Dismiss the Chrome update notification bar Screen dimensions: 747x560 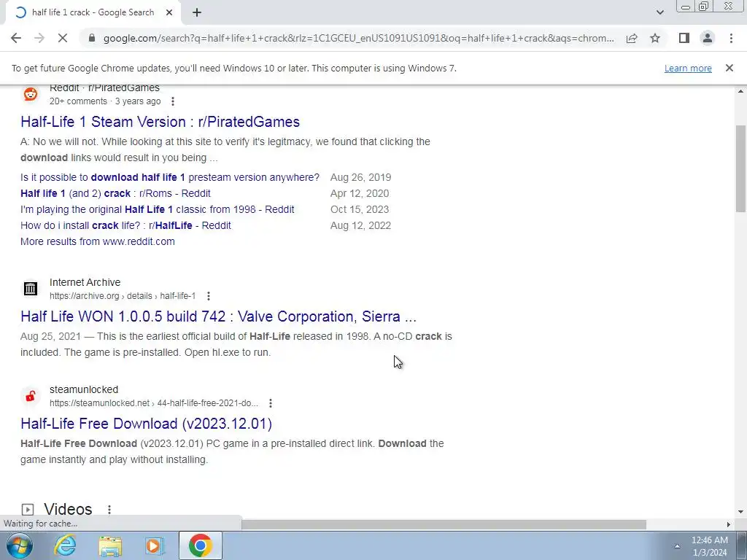pos(729,68)
